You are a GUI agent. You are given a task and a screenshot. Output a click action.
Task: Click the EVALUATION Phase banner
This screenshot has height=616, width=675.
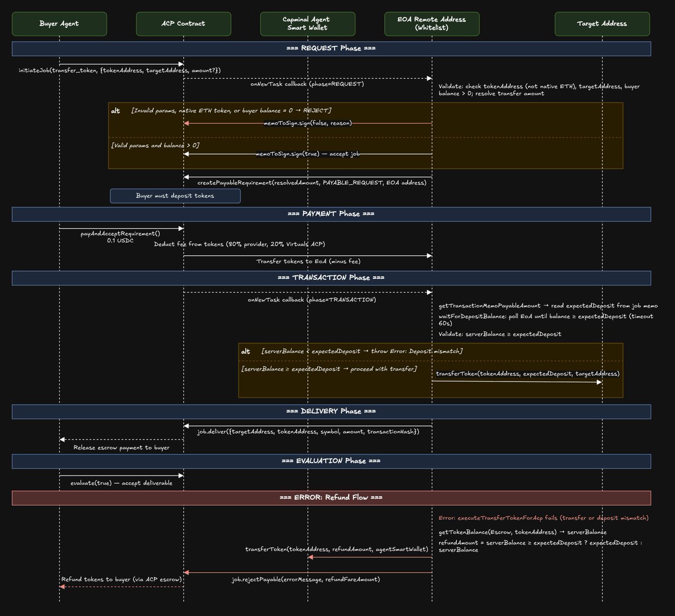331,461
